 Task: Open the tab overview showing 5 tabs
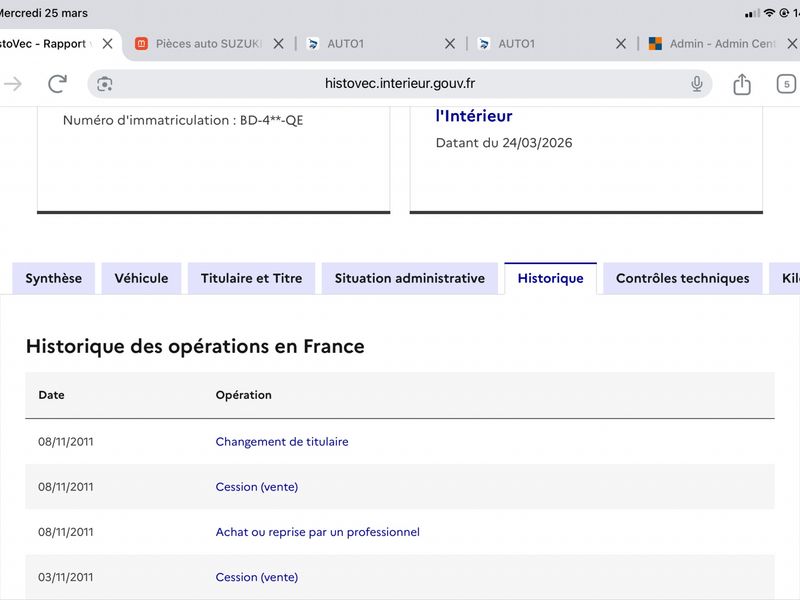786,84
